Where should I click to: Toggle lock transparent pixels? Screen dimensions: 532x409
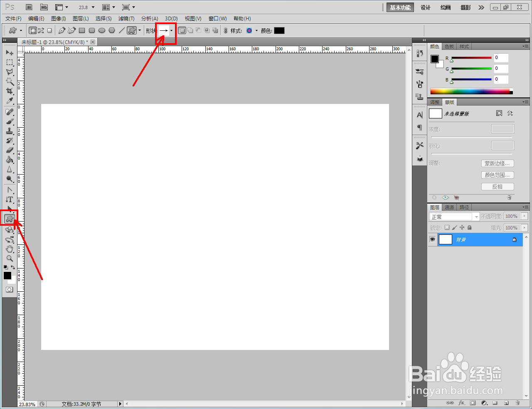point(447,227)
